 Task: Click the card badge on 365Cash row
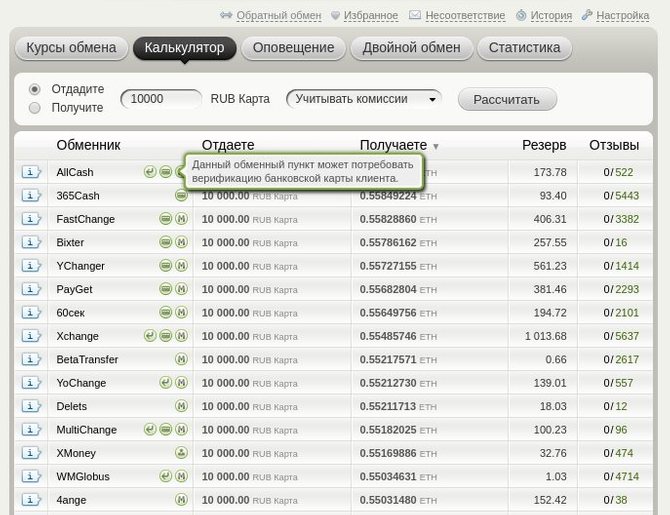point(182,196)
